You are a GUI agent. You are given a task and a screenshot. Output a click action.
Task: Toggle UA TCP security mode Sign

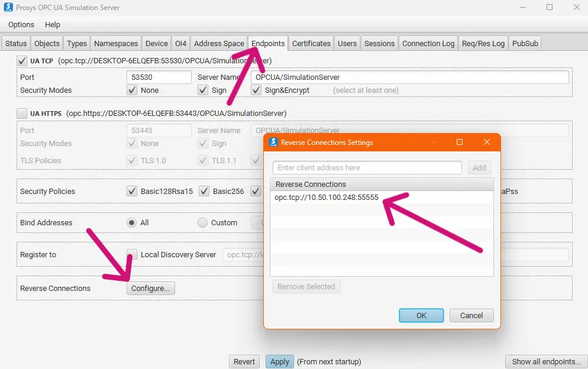[x=203, y=90]
